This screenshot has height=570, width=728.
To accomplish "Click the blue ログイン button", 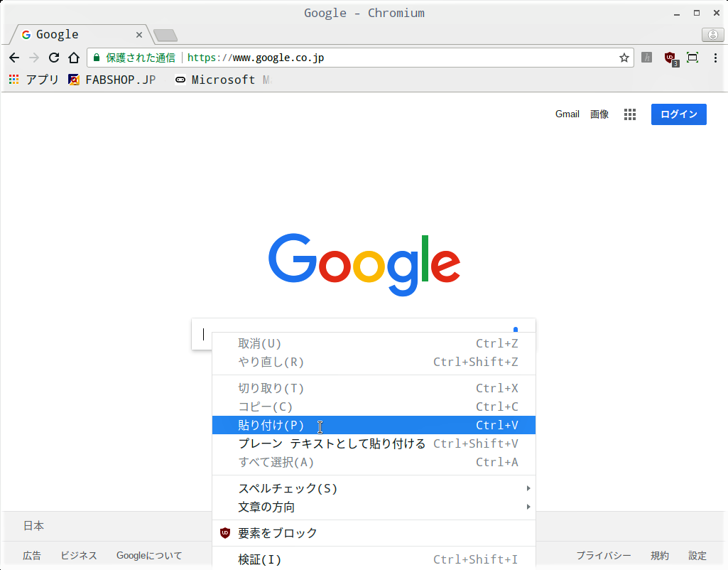I will (x=679, y=114).
